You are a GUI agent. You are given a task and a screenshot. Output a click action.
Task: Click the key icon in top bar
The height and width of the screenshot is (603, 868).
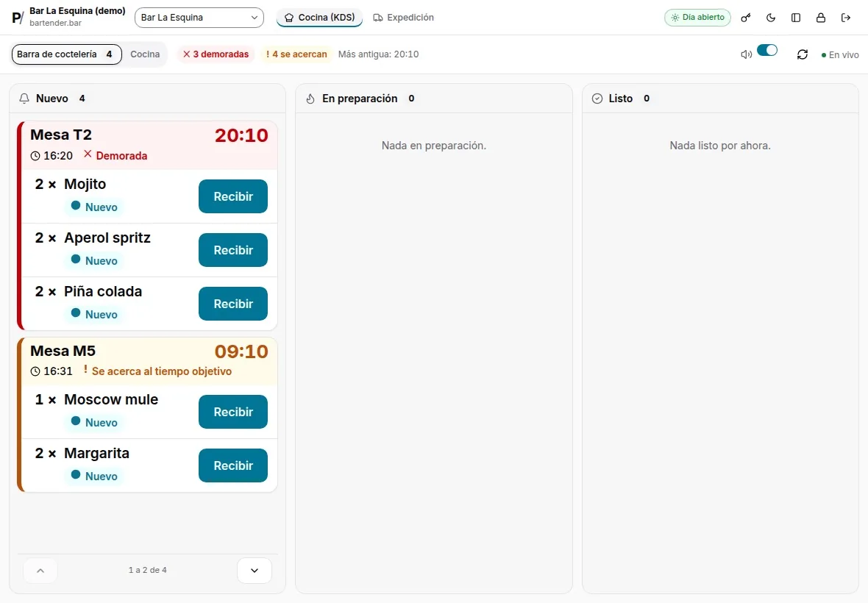(x=746, y=18)
